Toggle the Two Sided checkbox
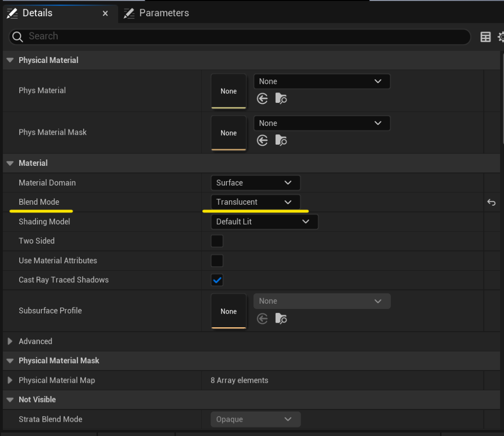This screenshot has height=436, width=504. tap(217, 241)
